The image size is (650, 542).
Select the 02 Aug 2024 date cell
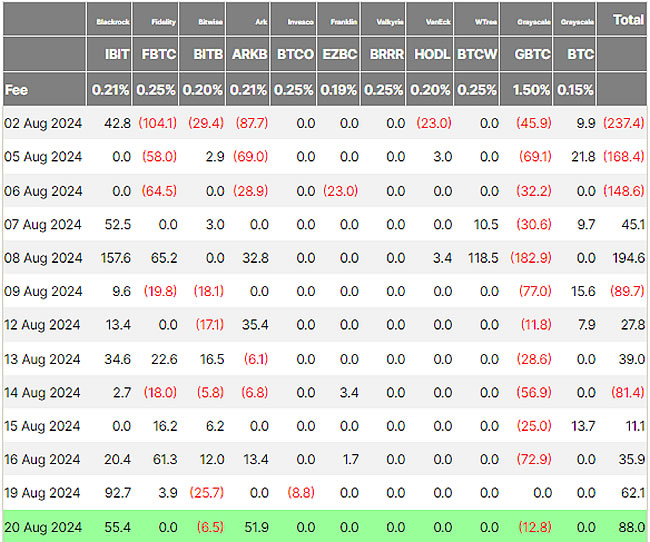pyautogui.click(x=43, y=123)
